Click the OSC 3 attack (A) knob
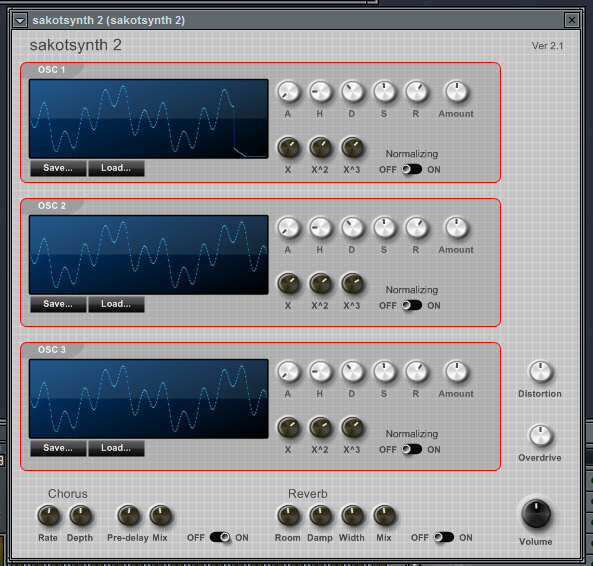The height and width of the screenshot is (566, 593). coord(288,372)
